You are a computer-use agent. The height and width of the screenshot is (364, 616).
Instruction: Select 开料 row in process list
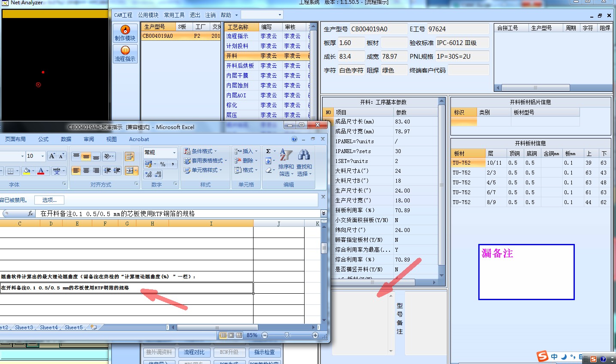(267, 56)
